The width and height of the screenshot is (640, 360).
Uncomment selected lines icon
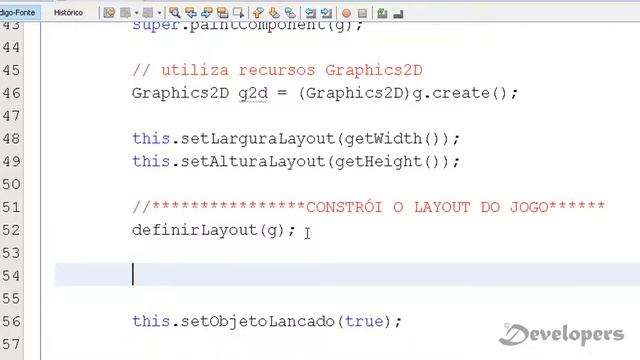coord(398,14)
